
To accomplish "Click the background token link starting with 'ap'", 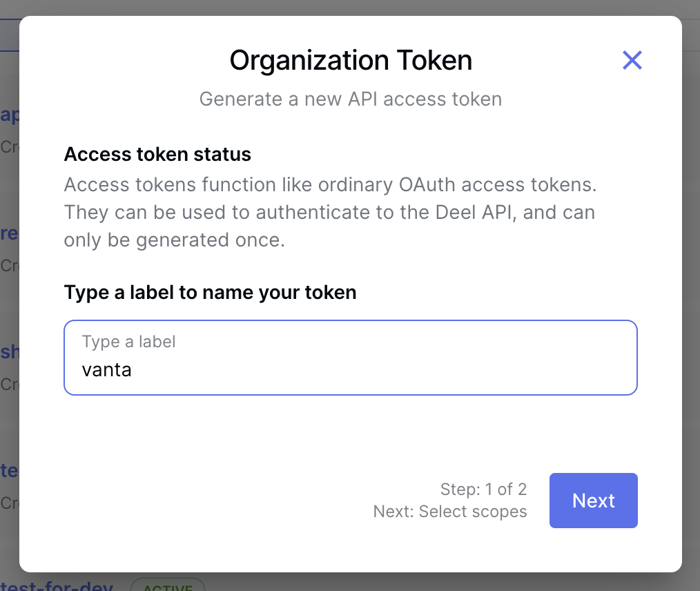I will pos(10,115).
